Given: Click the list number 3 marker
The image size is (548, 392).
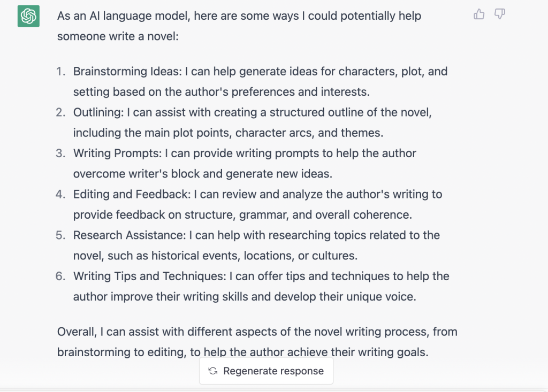Looking at the screenshot, I should click(60, 153).
